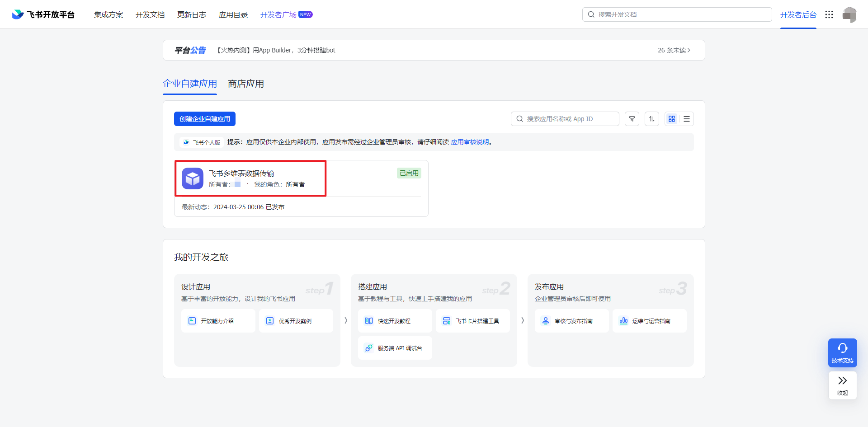Select the 商店应用 tab
868x427 pixels.
[246, 84]
